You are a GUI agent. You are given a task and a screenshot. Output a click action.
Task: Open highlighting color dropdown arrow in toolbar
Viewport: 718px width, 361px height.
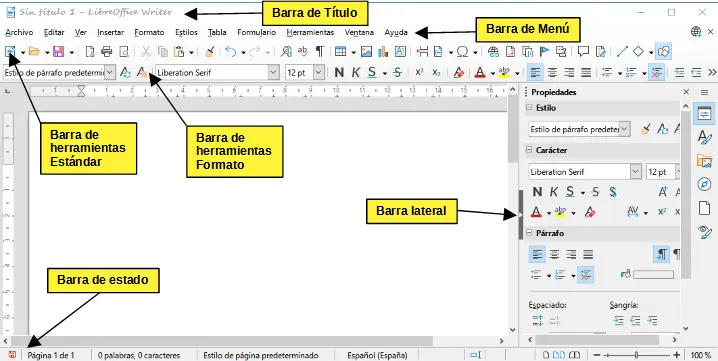point(517,73)
